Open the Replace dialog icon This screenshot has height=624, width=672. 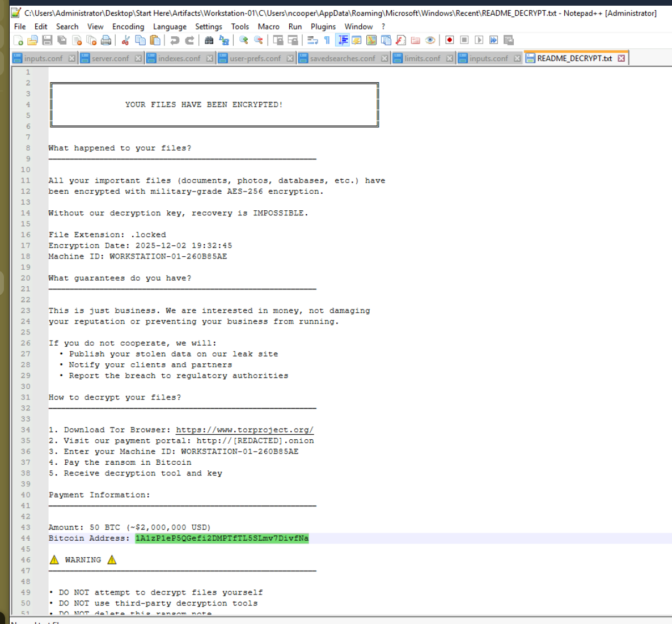pyautogui.click(x=223, y=40)
